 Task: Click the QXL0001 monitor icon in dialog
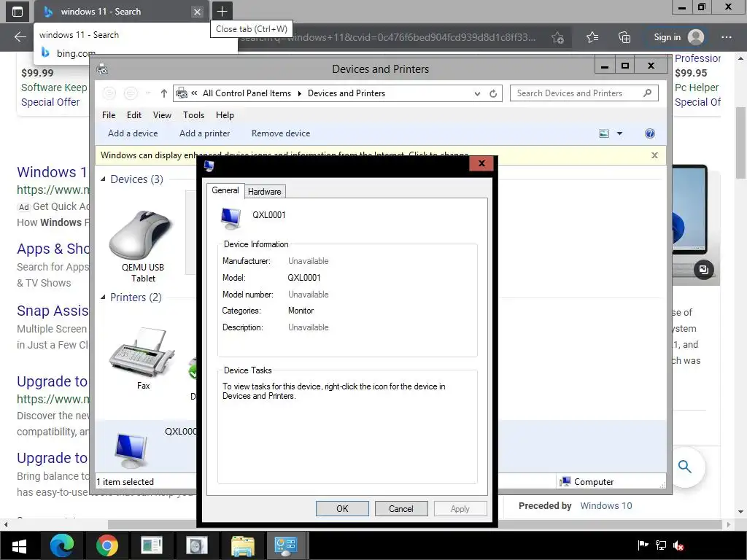(x=231, y=218)
